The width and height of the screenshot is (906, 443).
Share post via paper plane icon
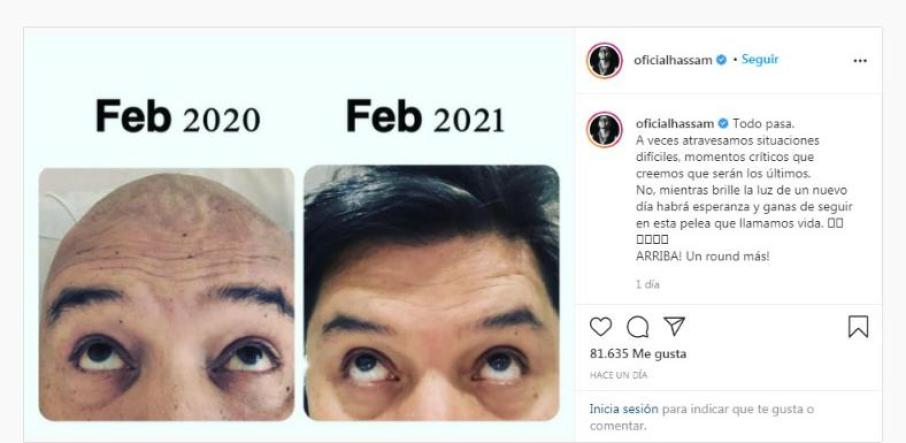674,326
